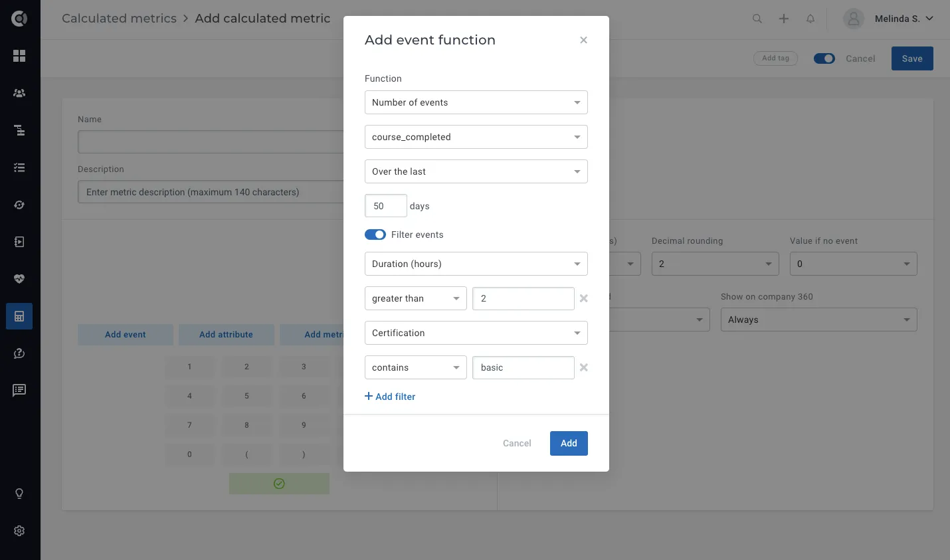This screenshot has width=950, height=560.
Task: Toggle the switch next to Cancel in header
Action: [824, 58]
